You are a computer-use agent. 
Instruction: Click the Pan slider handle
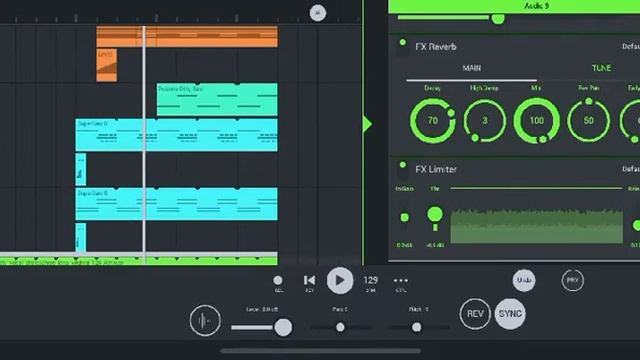(340, 327)
